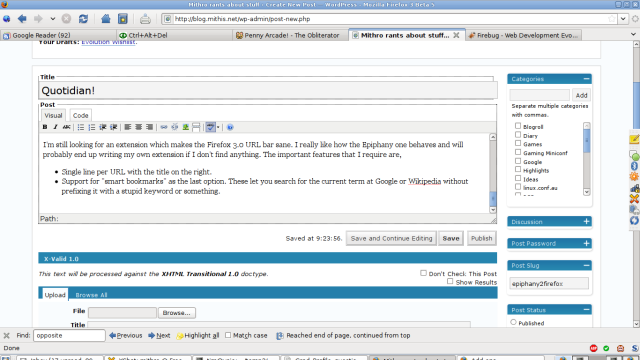Screen dimensions: 640x360
Task: Switch to the Google Reader (92) tab
Action: [x=58, y=36]
